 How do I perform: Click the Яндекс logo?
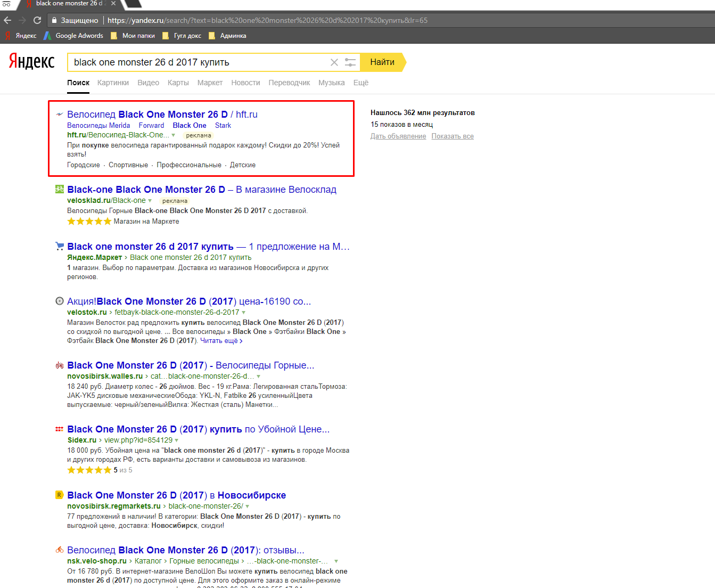point(31,61)
